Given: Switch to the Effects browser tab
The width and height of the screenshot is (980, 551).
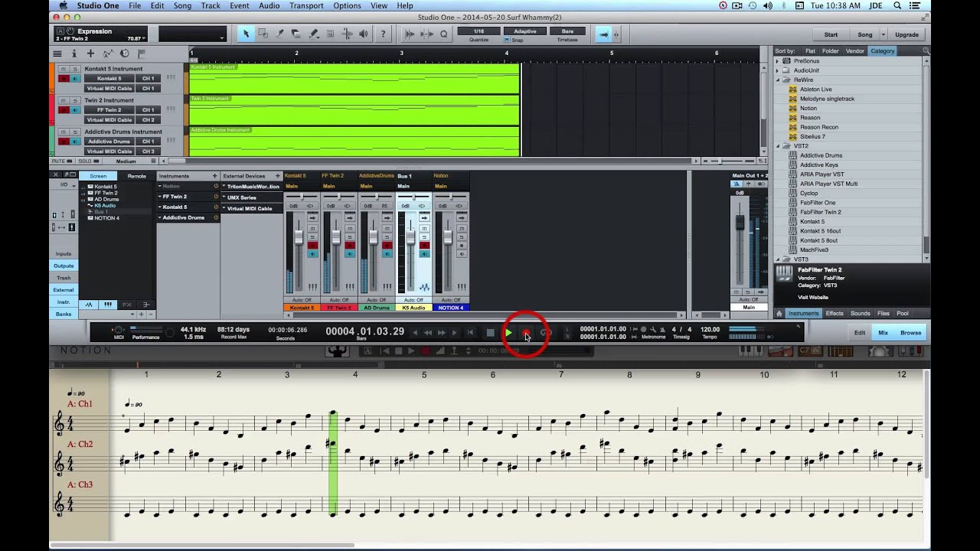Looking at the screenshot, I should click(835, 313).
